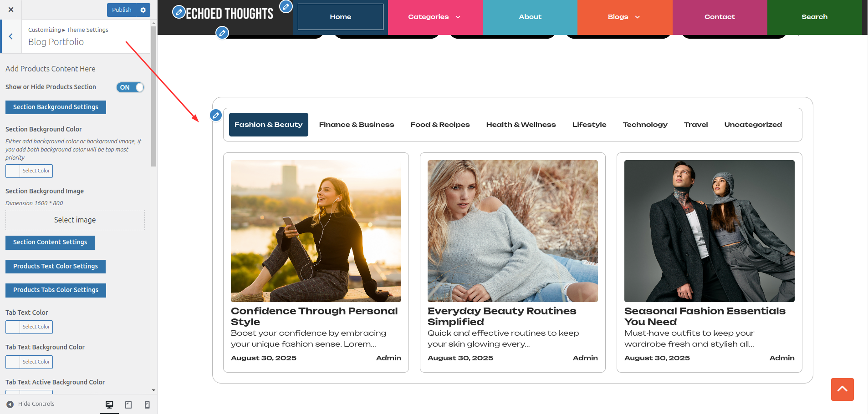Viewport: 868px width, 414px height.
Task: Open publish settings gear icon
Action: coord(143,10)
